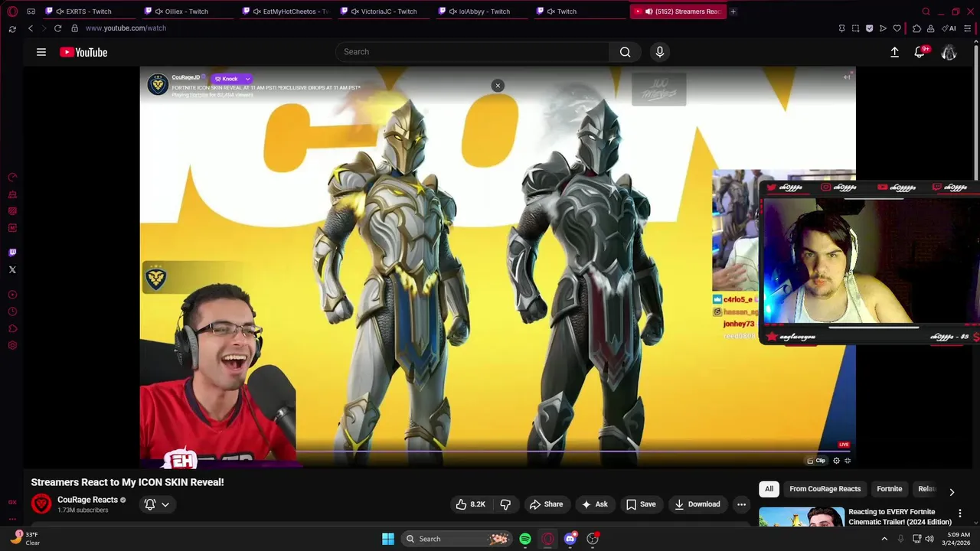Open more actions three-dots under video
Viewport: 980px width, 551px height.
[741, 504]
